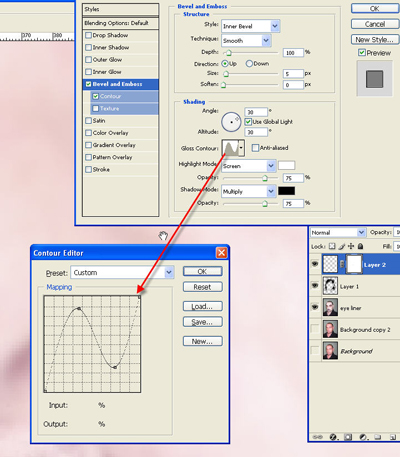Click the New Style... button
Screen dimensions: 400x457
[375, 39]
